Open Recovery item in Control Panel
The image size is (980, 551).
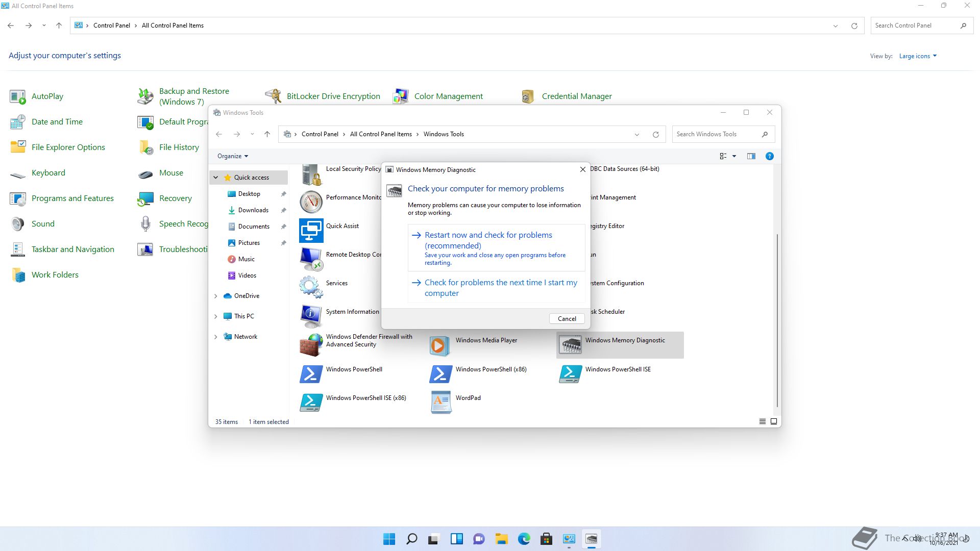pos(165,198)
